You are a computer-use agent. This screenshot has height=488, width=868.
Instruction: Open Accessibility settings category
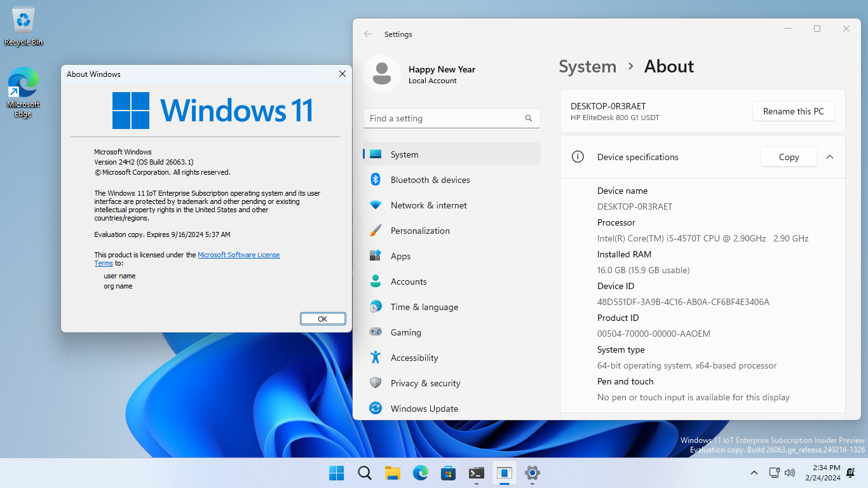click(x=452, y=358)
